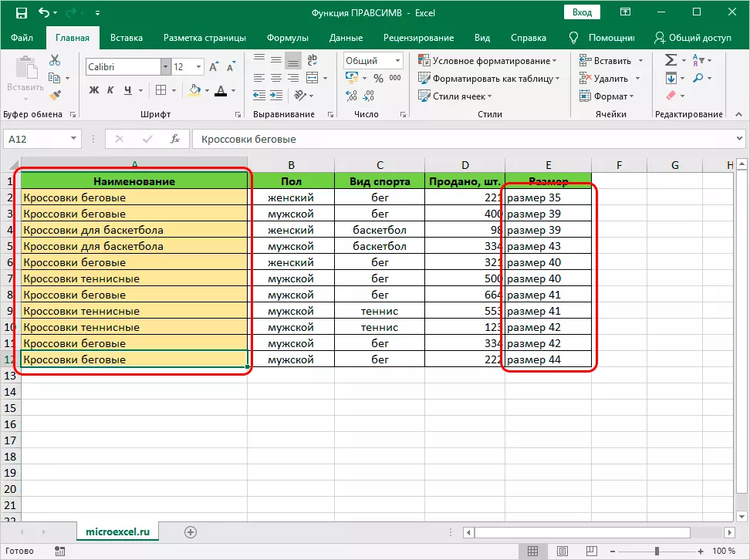Save the workbook with the floppy disk icon
The height and width of the screenshot is (560, 750).
click(22, 13)
